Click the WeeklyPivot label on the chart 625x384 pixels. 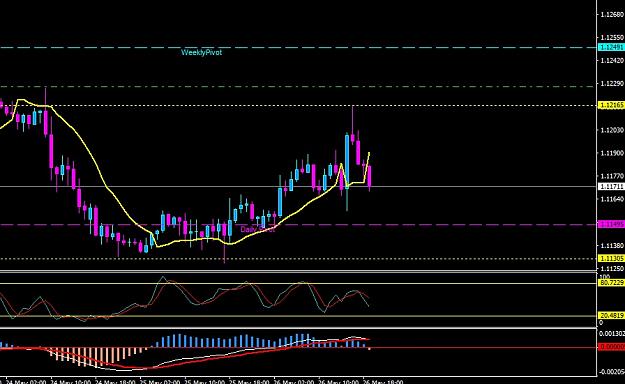201,53
